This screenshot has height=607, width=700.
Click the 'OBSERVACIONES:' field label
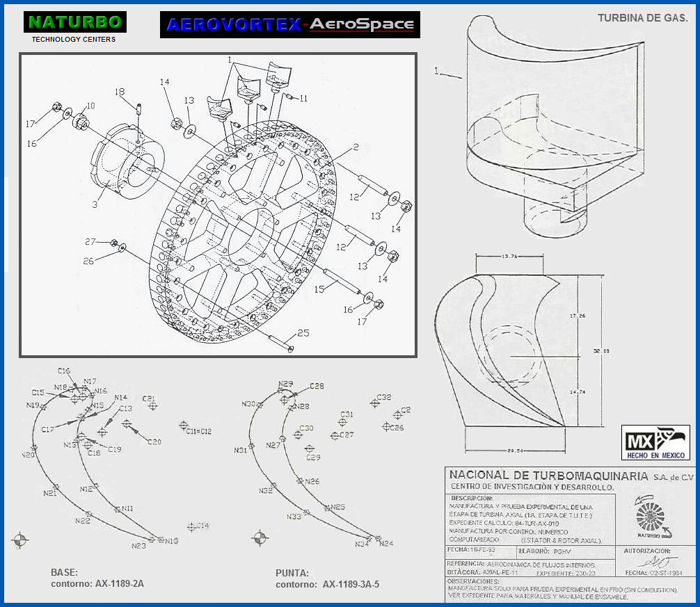(473, 581)
